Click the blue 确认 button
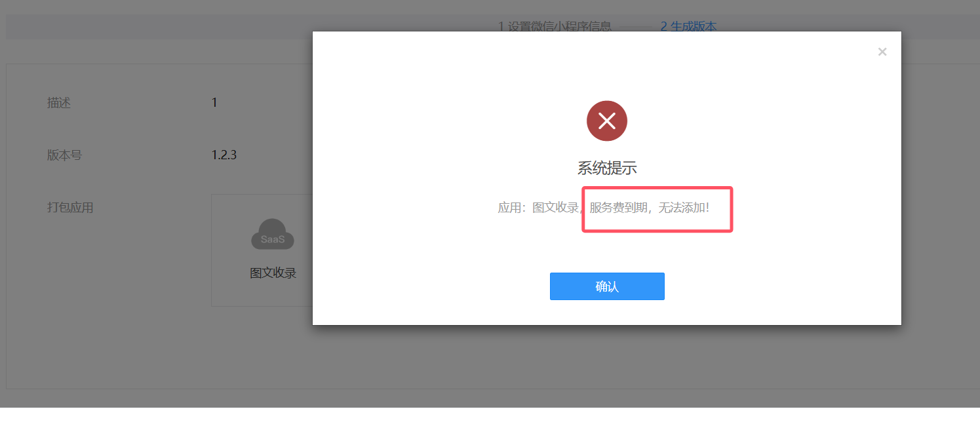 click(x=607, y=286)
